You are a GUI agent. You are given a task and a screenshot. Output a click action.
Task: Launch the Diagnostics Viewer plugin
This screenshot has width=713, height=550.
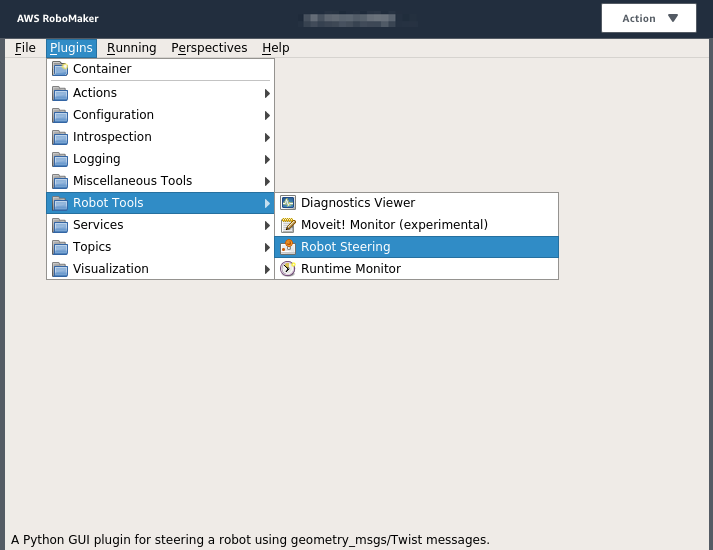pos(417,203)
